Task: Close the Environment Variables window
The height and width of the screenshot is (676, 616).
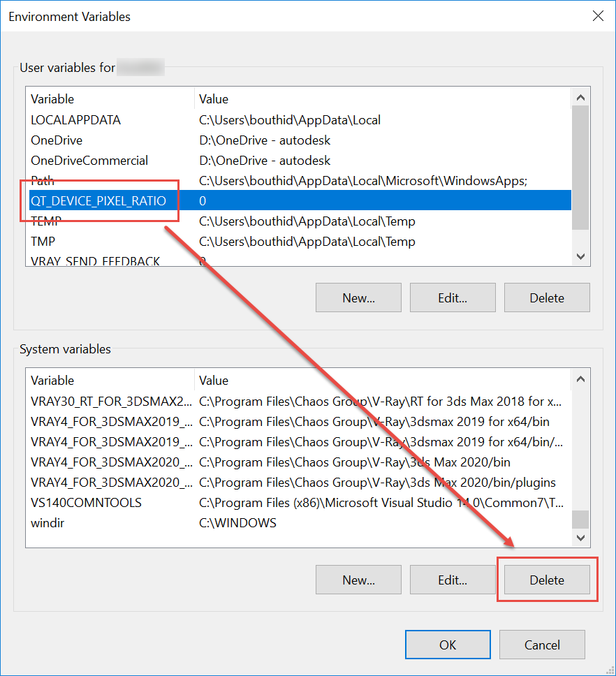Action: coord(599,15)
